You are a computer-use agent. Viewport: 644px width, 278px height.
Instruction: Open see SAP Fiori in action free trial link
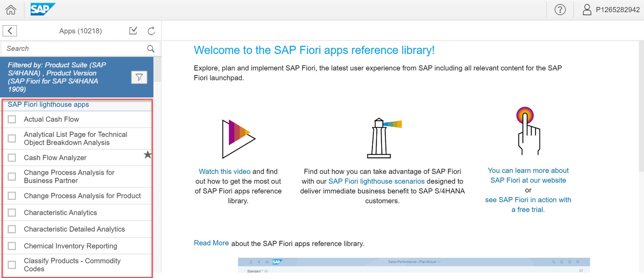click(528, 204)
